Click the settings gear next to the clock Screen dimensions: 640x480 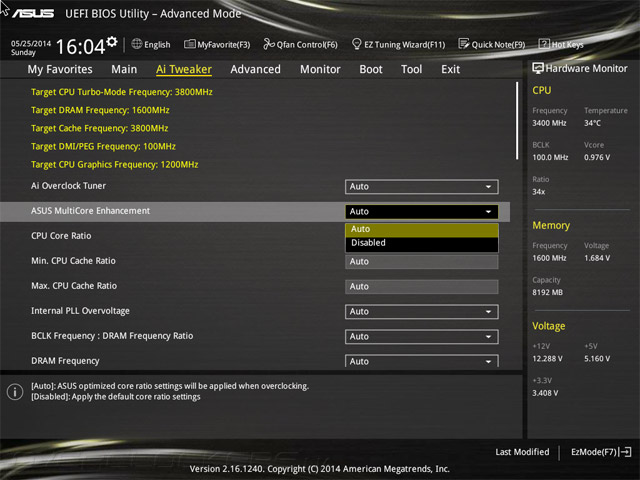pos(112,42)
